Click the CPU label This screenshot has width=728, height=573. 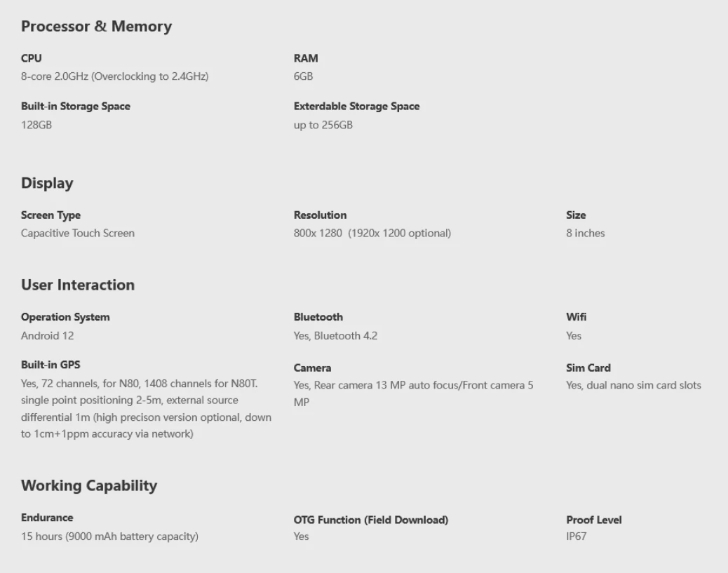(x=32, y=58)
